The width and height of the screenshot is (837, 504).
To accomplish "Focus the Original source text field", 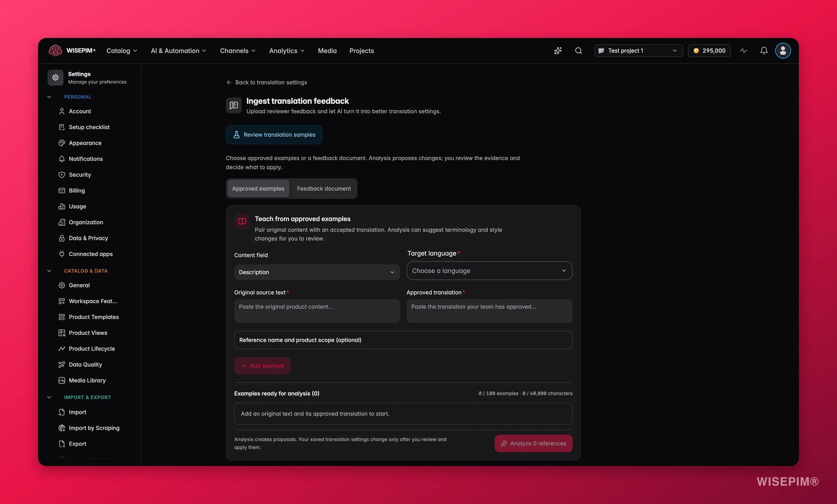I will point(317,311).
